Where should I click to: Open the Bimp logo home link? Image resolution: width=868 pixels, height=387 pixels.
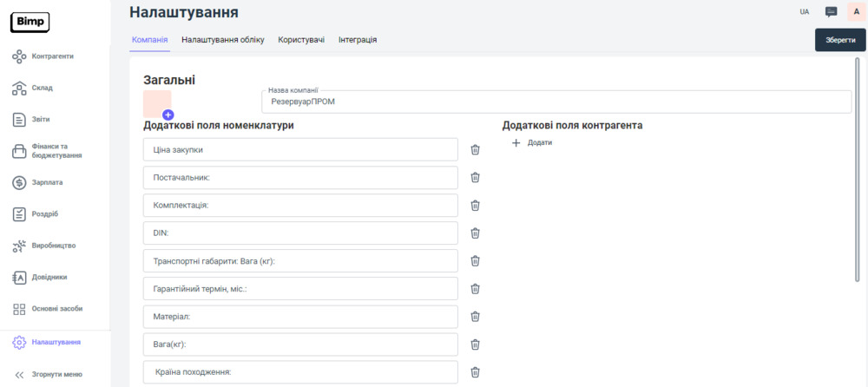(x=30, y=23)
